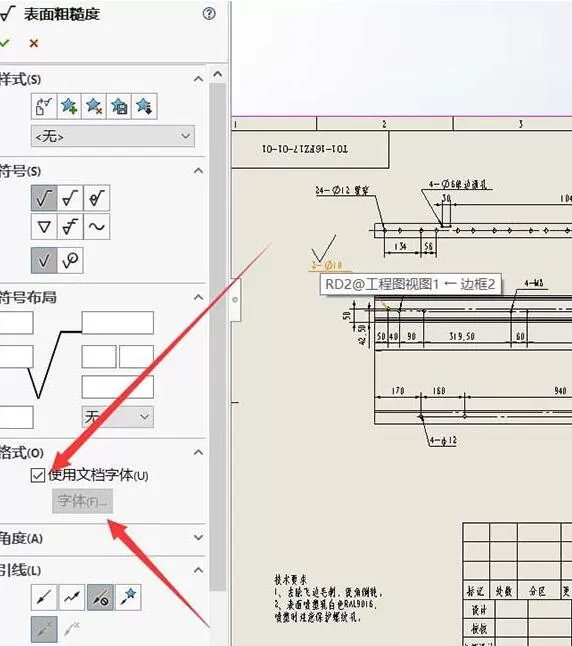572x646 pixels.
Task: Load style star icon
Action: (x=144, y=107)
